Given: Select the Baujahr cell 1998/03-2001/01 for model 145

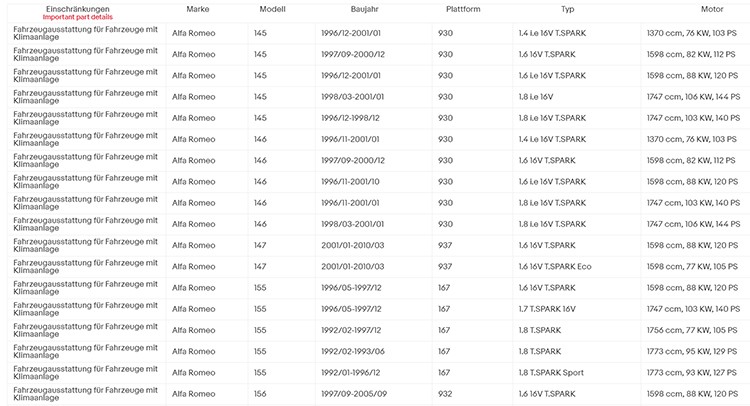Looking at the screenshot, I should (x=353, y=97).
